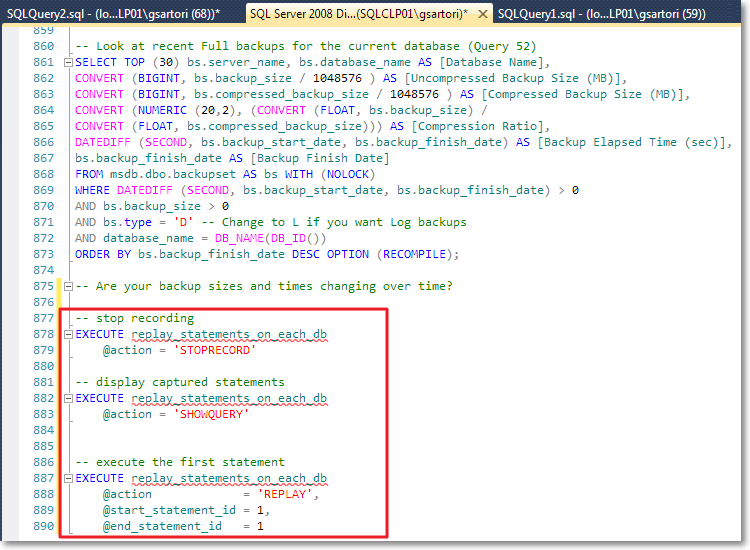Click the @start_statement_id parameter
The image size is (750, 550).
coord(169,510)
